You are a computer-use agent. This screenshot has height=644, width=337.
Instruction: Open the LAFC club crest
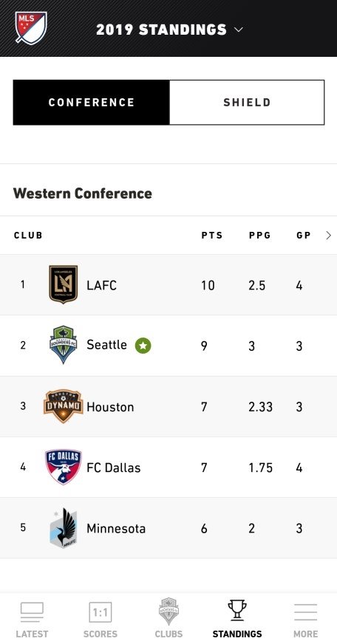pyautogui.click(x=64, y=284)
